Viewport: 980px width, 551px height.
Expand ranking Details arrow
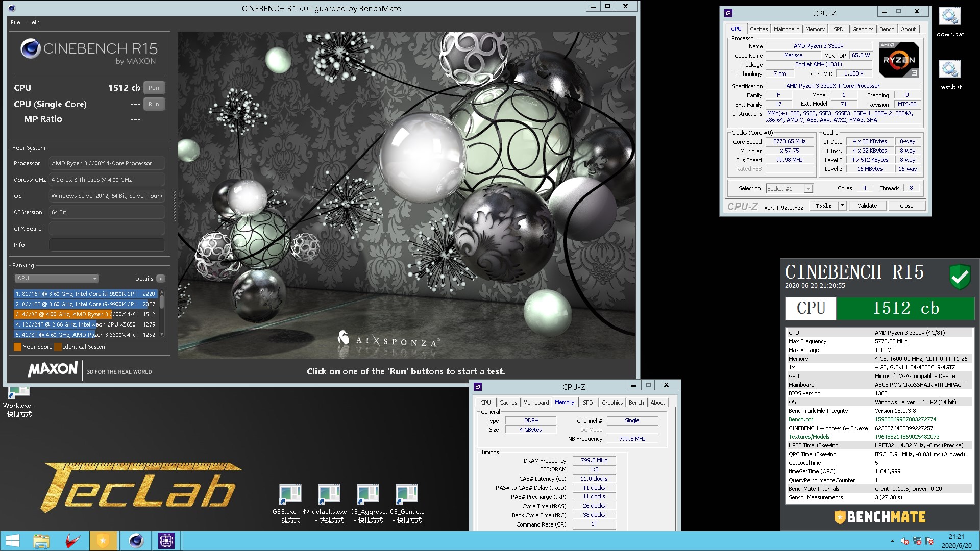pyautogui.click(x=160, y=279)
